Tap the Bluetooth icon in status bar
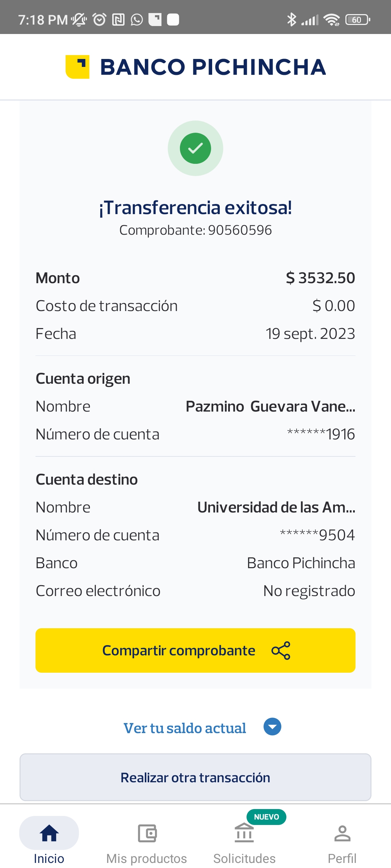This screenshot has height=868, width=391. click(x=291, y=20)
